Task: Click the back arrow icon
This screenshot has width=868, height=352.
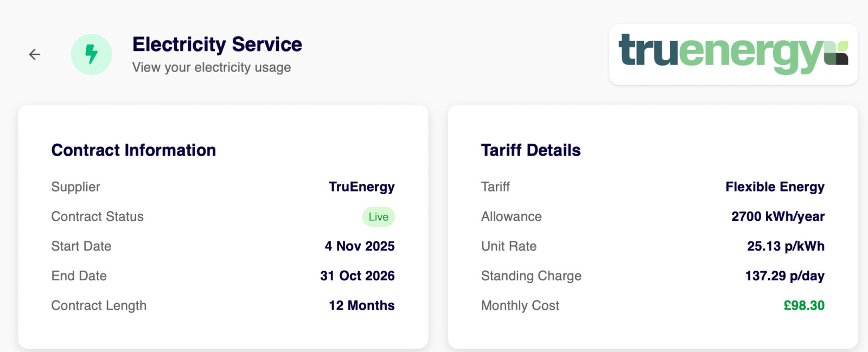Action: click(x=35, y=54)
